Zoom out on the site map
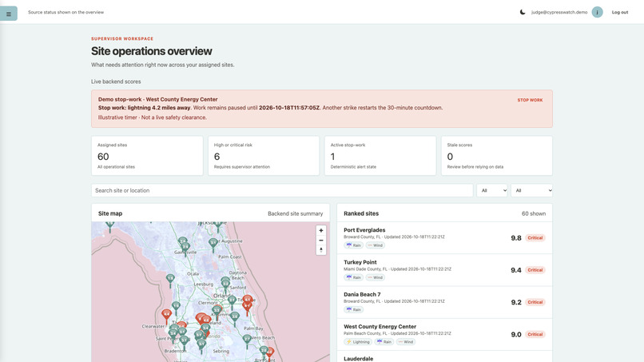This screenshot has width=644, height=362. pos(321,241)
